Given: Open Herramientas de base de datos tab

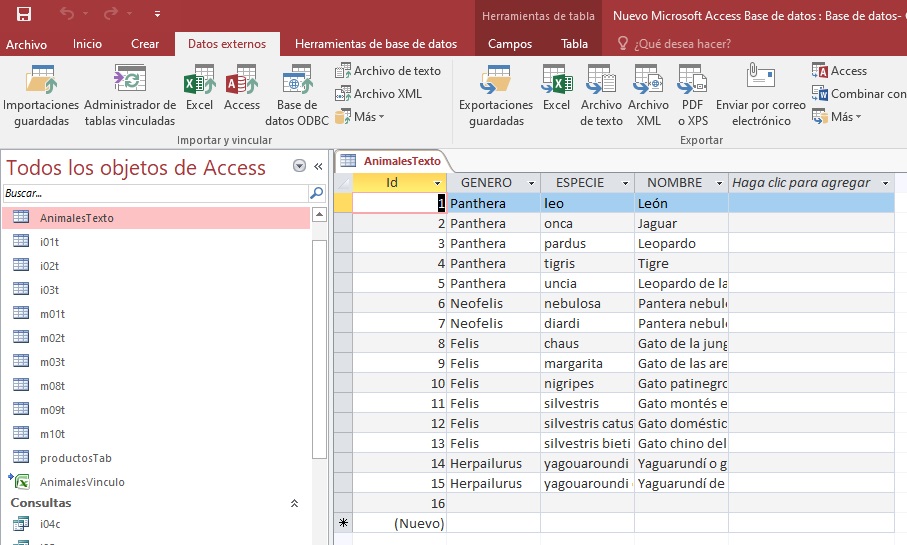Looking at the screenshot, I should click(x=376, y=44).
